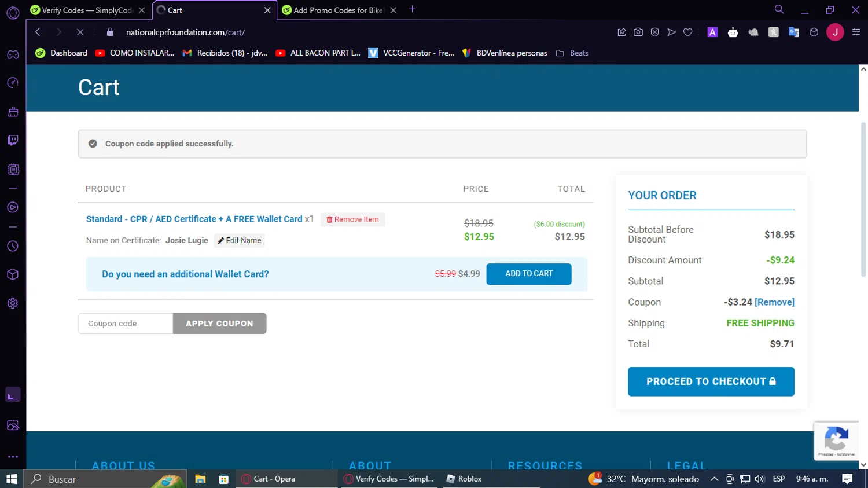Add additional Wallet Card to cart

click(x=529, y=274)
